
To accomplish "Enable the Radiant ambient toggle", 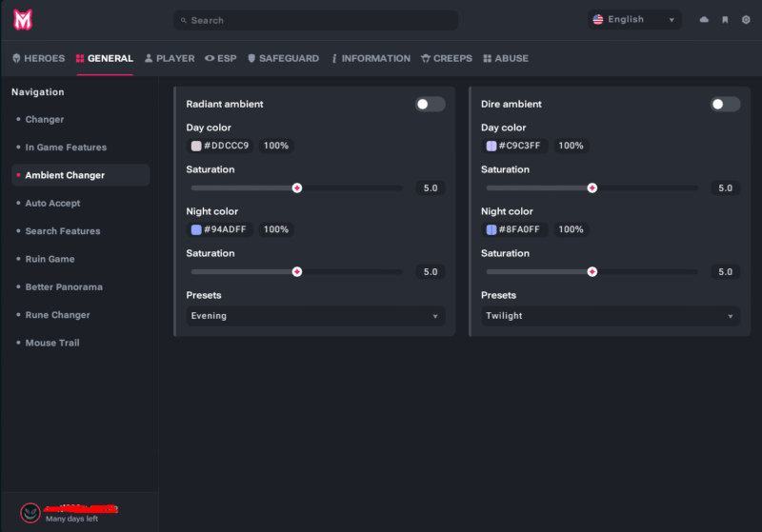I will click(430, 104).
